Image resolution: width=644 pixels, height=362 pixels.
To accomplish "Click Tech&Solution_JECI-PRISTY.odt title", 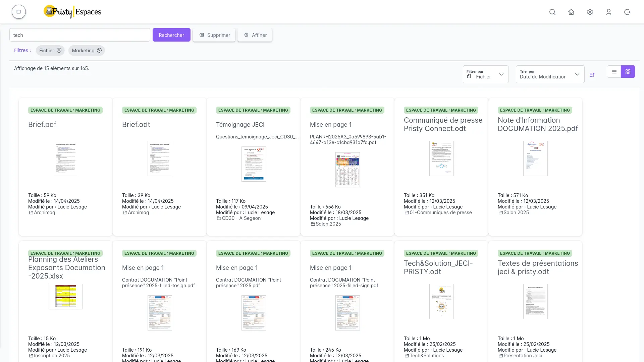I will pos(438,267).
